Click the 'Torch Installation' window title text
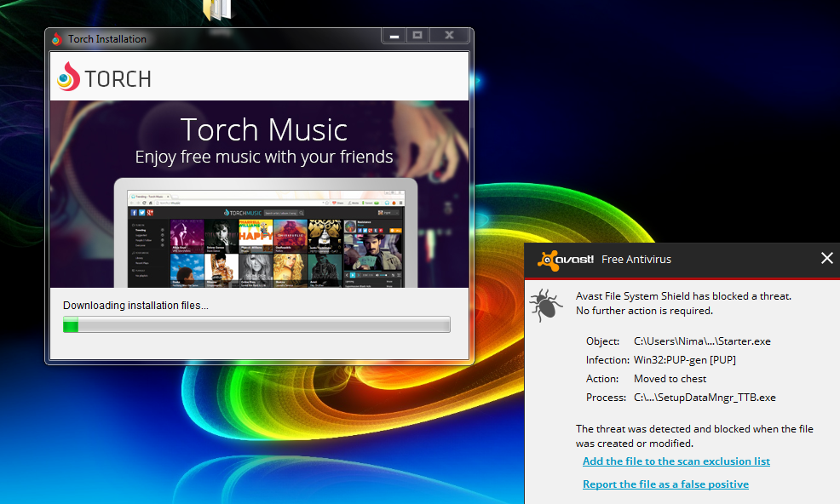Screen dimensions: 840x504 tap(107, 39)
